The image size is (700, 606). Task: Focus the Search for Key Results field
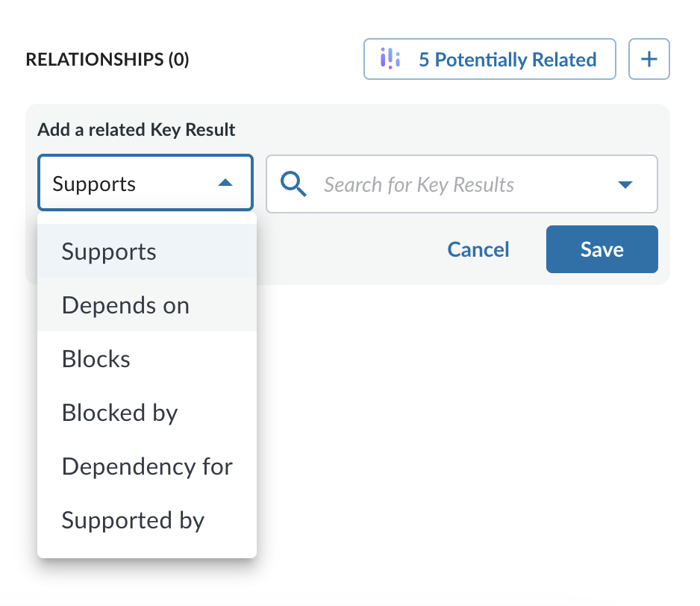click(462, 184)
